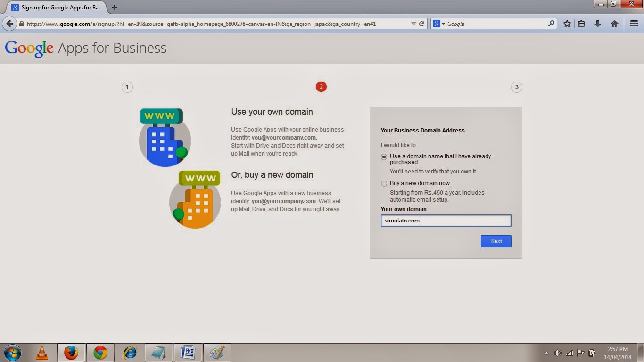Click the orange WWW building illustration
Image resolution: width=644 pixels, height=362 pixels.
(x=195, y=199)
